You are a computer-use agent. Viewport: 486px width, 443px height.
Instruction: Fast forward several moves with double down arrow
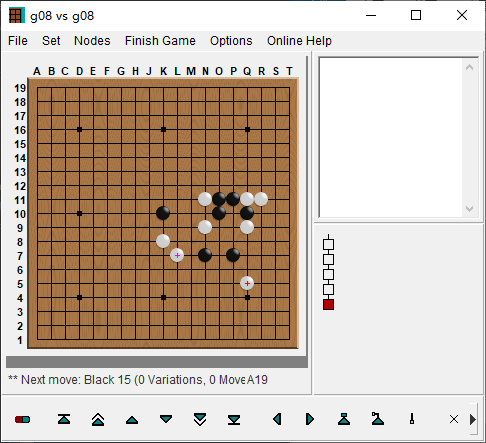(x=200, y=419)
